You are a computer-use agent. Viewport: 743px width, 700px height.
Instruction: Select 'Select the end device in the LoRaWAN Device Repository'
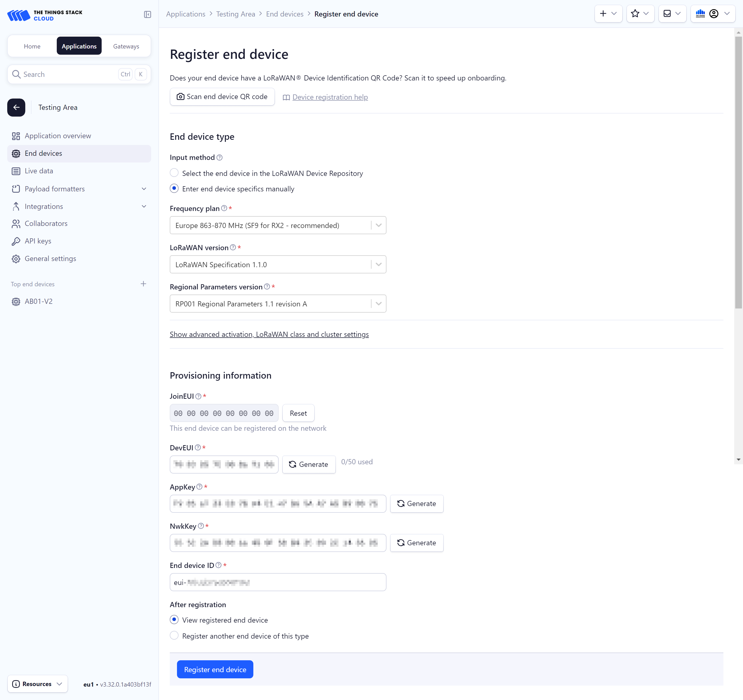(174, 173)
